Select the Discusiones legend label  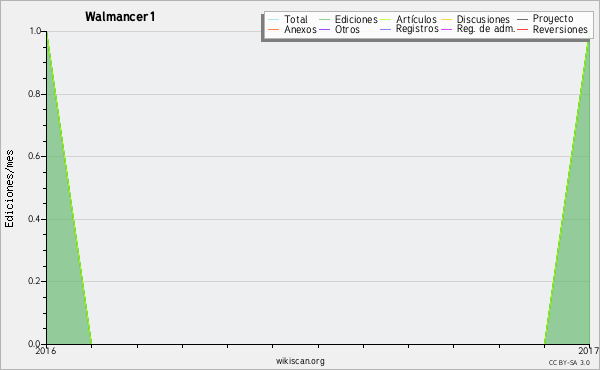click(483, 20)
